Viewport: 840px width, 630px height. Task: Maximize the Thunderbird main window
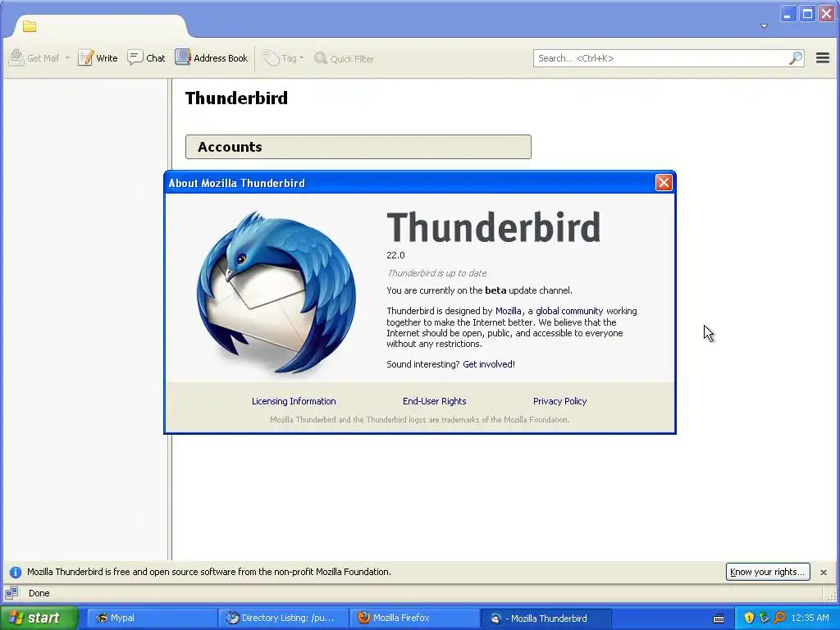point(807,13)
